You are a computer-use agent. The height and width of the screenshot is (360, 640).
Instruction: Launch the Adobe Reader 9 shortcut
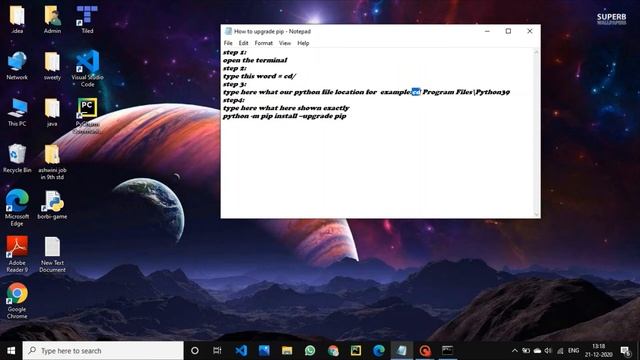point(17,254)
